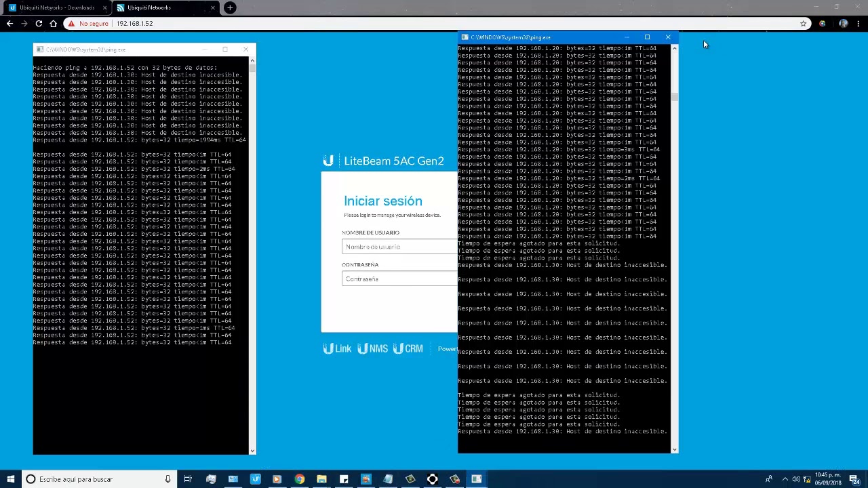Minimize the Chrome browser window
Viewport: 868px width, 488px height.
(x=816, y=7)
